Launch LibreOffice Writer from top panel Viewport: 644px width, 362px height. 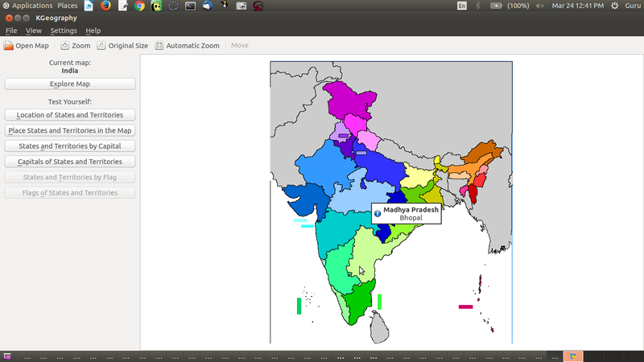pos(89,6)
